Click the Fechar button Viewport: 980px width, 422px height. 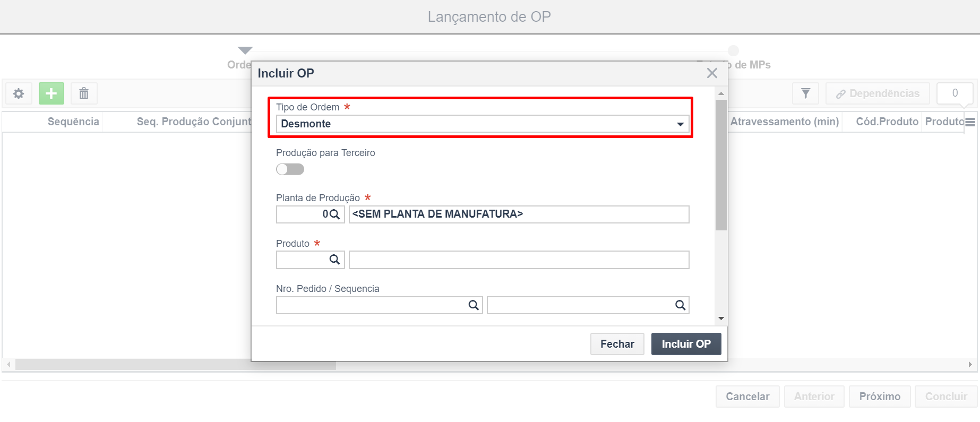coord(617,344)
